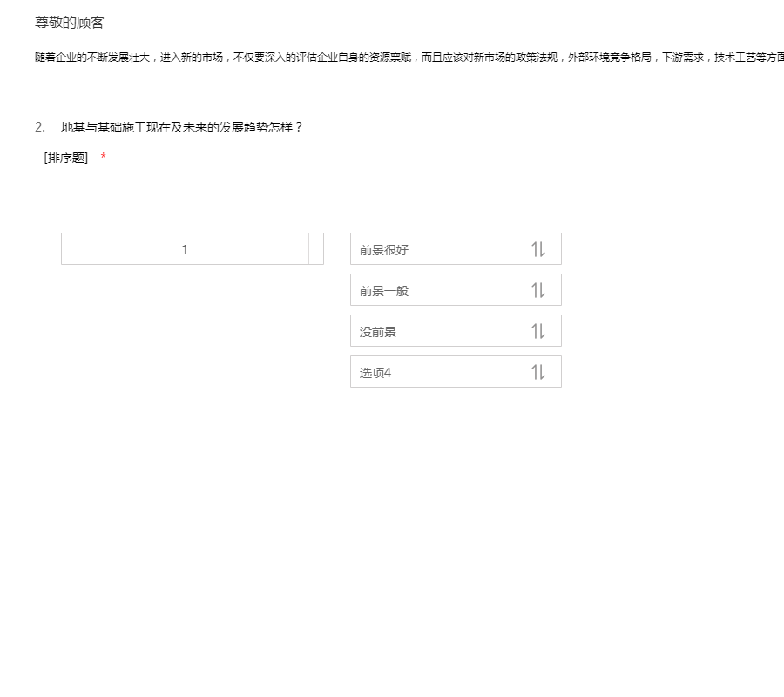The width and height of the screenshot is (784, 697).
Task: Click the question title about 地基与基础施工
Action: coord(182,127)
